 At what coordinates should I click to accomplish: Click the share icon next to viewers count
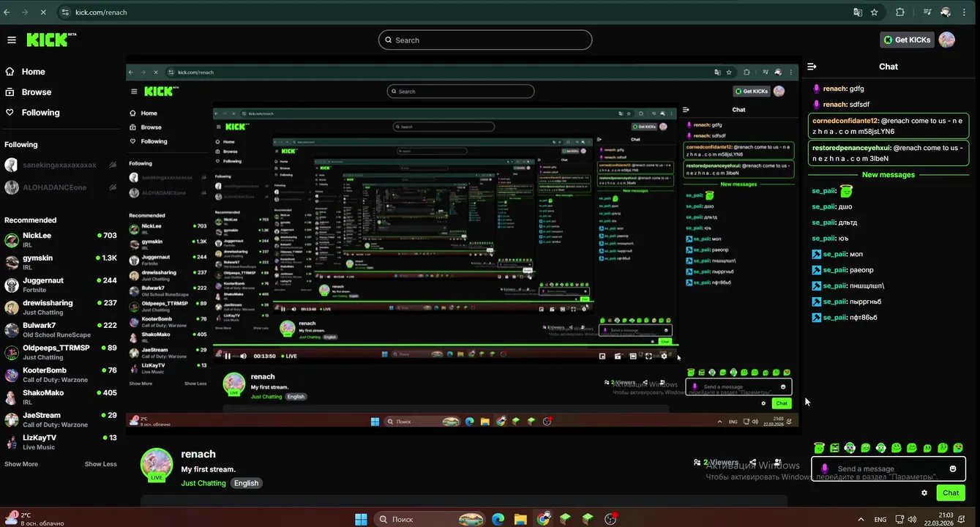pos(753,462)
